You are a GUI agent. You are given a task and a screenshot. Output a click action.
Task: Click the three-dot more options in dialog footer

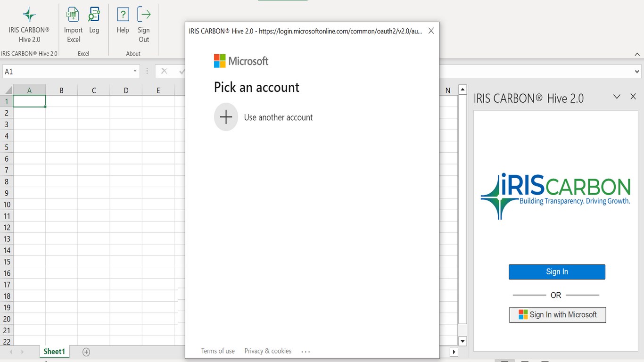tap(305, 352)
